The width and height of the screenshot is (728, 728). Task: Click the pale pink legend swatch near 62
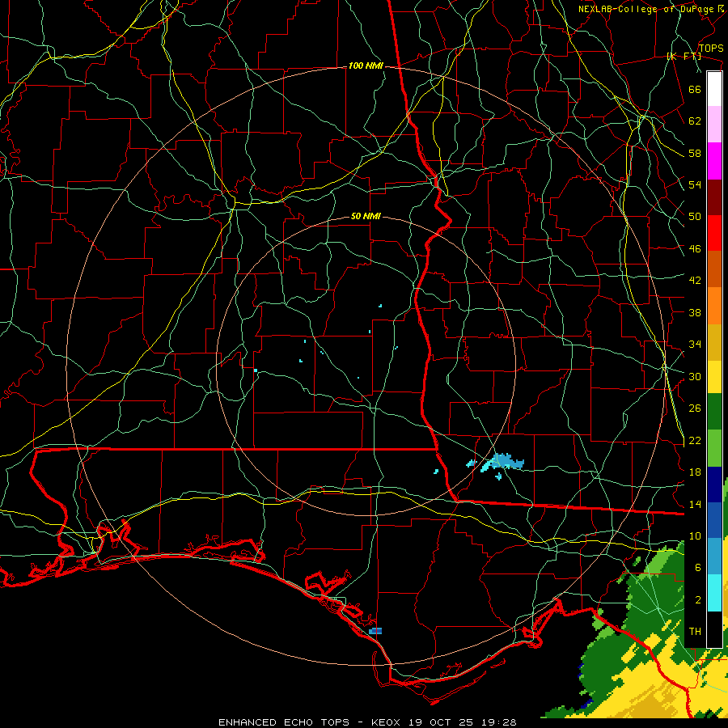[714, 125]
